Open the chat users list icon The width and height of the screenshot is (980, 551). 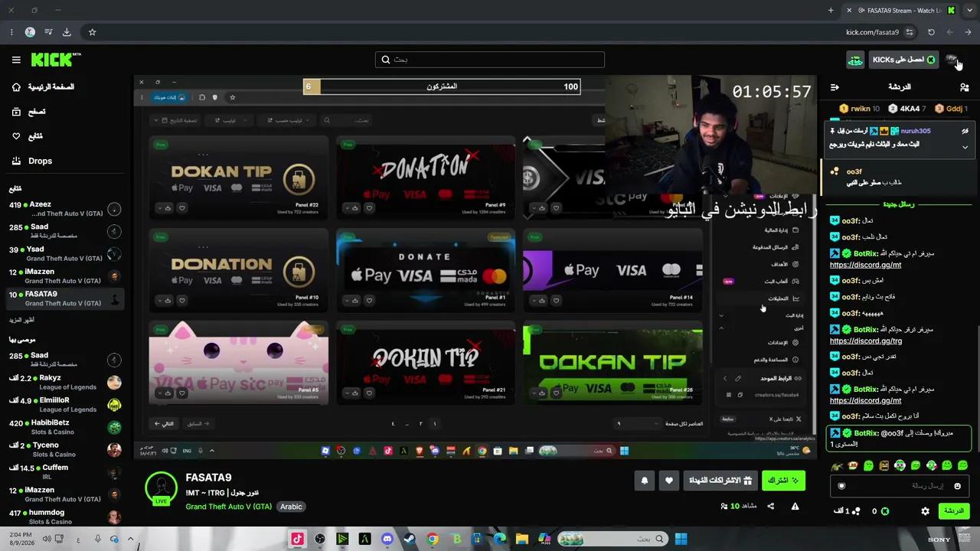pos(965,87)
